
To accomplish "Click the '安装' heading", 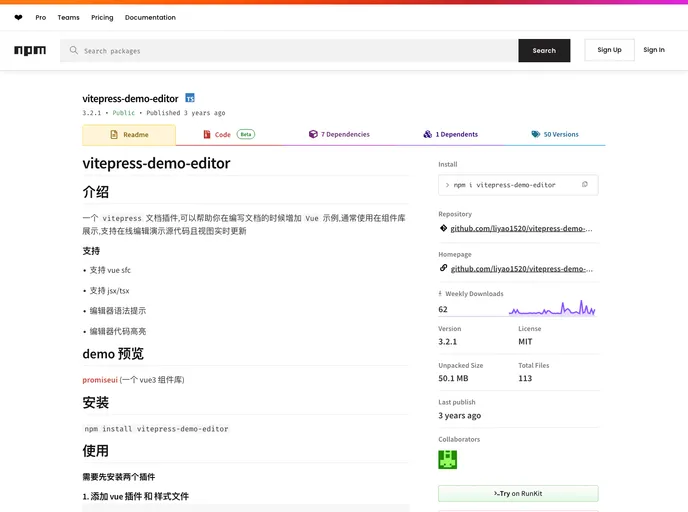I will pos(96,402).
